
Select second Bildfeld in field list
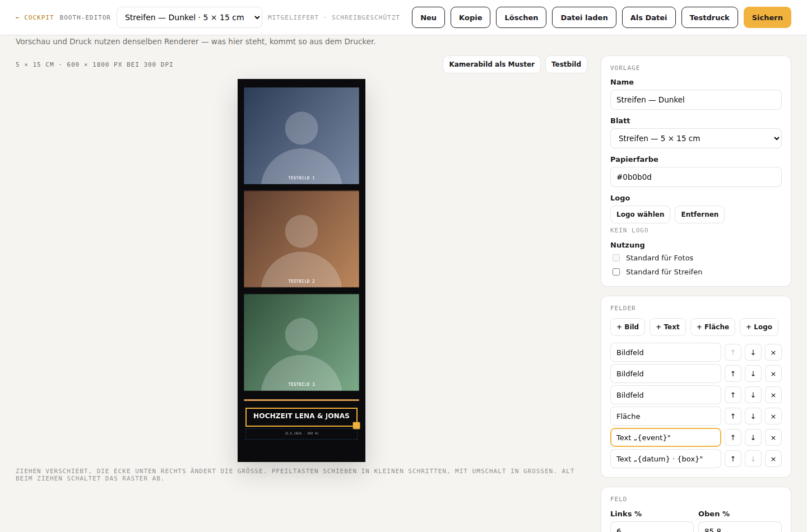tap(665, 374)
